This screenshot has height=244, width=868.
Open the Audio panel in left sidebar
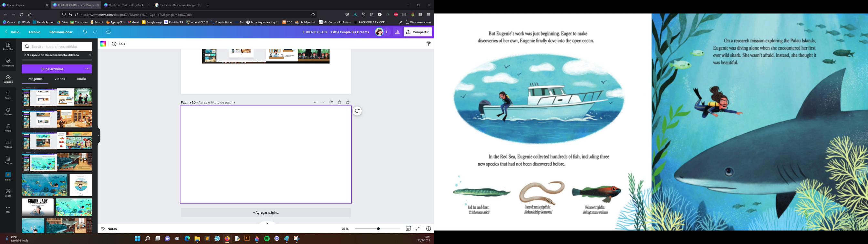8,128
